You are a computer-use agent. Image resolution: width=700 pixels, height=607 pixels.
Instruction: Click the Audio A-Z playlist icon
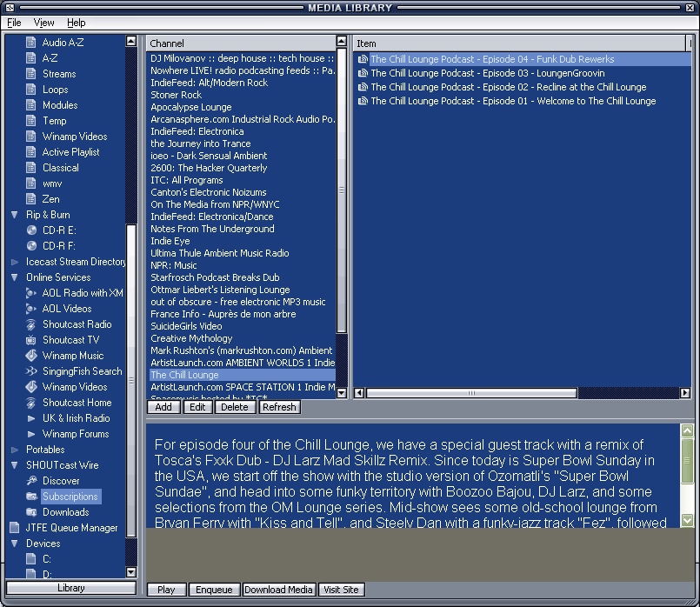coord(30,43)
